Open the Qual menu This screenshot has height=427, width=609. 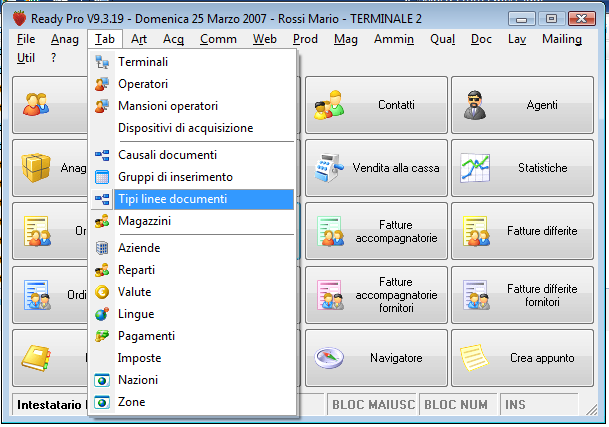click(x=442, y=39)
